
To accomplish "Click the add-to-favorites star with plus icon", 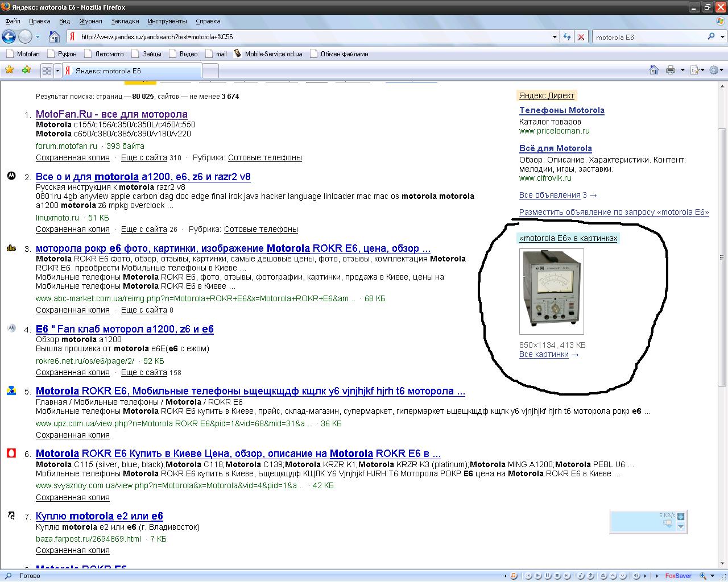I will (x=26, y=70).
